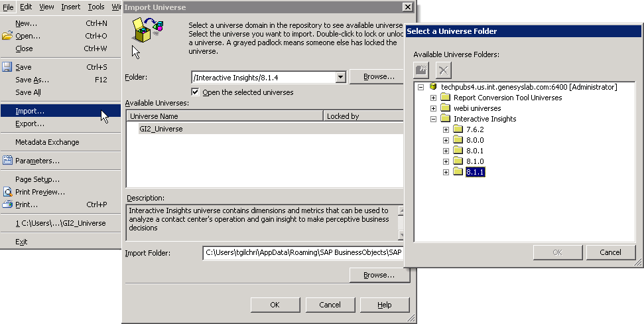Image resolution: width=644 pixels, height=324 pixels.
Task: Click the Open folder icon in File menu
Action: pos(7,36)
